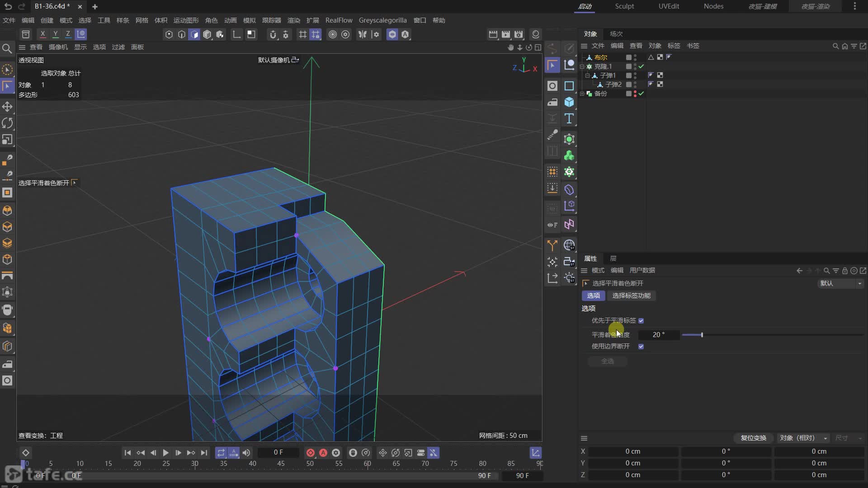
Task: Open the Greyscalegorilla menu
Action: pos(382,20)
